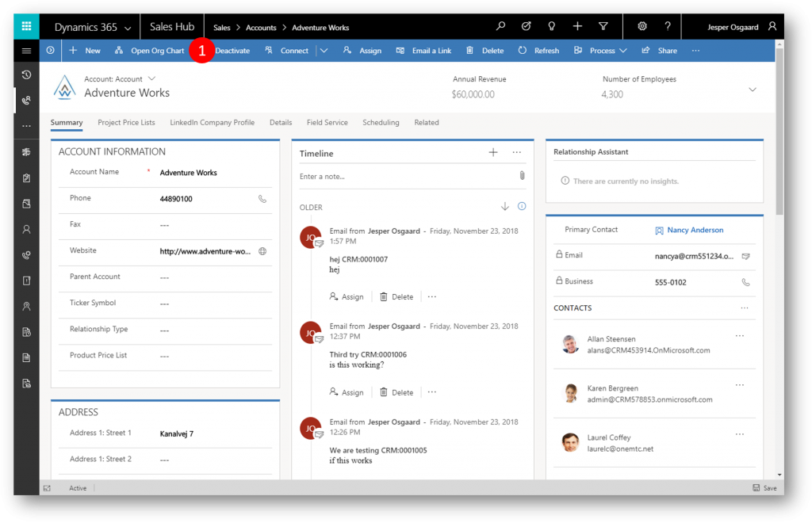
Task: Click the Assign command bar button
Action: tap(362, 51)
